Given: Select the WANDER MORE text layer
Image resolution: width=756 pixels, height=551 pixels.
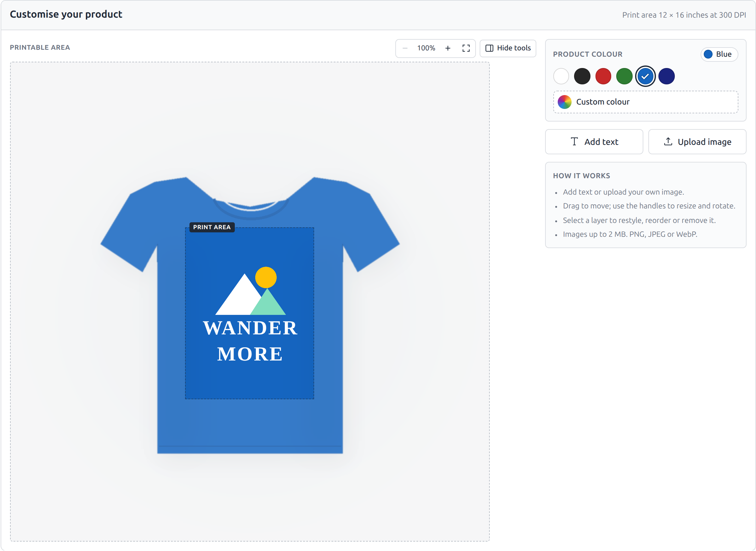Looking at the screenshot, I should [250, 341].
